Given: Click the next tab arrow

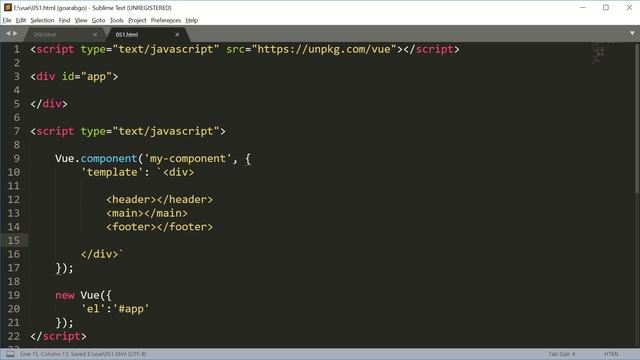Looking at the screenshot, I should (15, 33).
